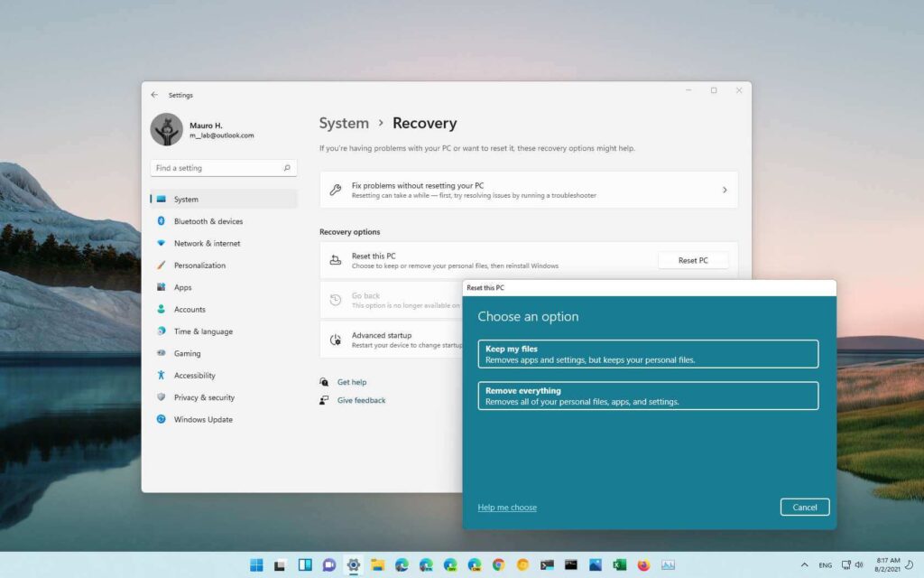Open Accounts settings in sidebar
924x578 pixels.
[224, 309]
